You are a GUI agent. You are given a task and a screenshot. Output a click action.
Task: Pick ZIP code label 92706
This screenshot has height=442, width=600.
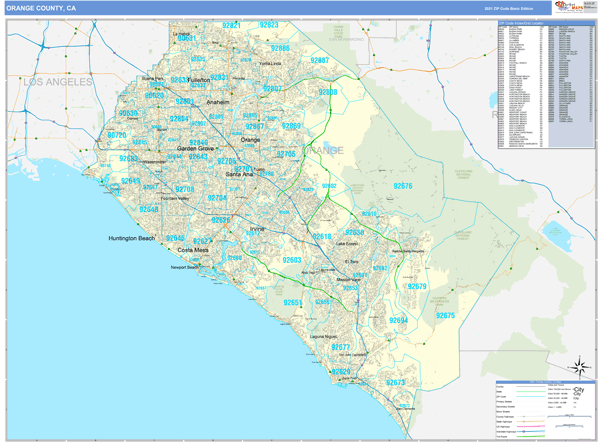(227, 161)
